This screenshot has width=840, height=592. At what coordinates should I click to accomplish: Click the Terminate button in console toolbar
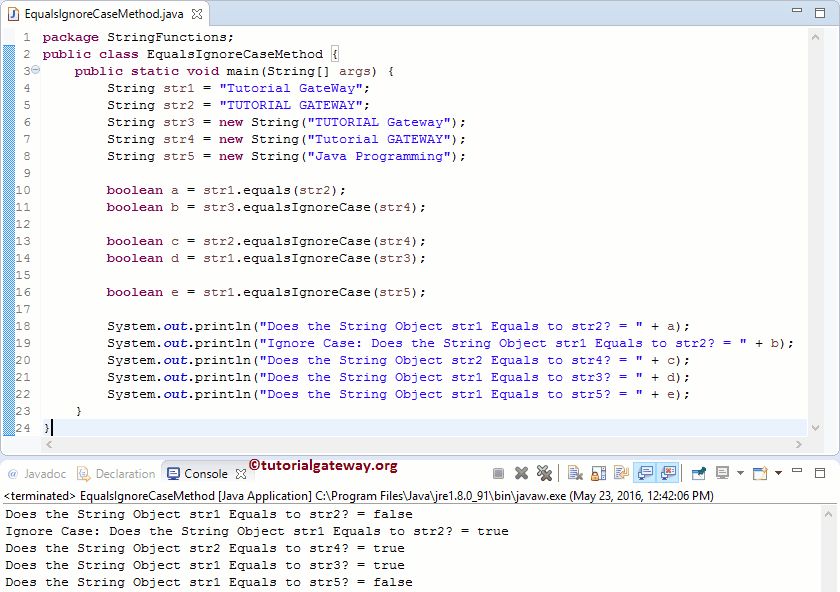497,471
